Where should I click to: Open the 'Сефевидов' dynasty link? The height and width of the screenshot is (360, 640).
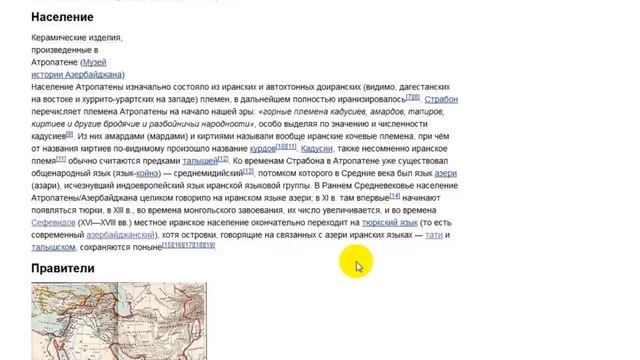[53, 222]
